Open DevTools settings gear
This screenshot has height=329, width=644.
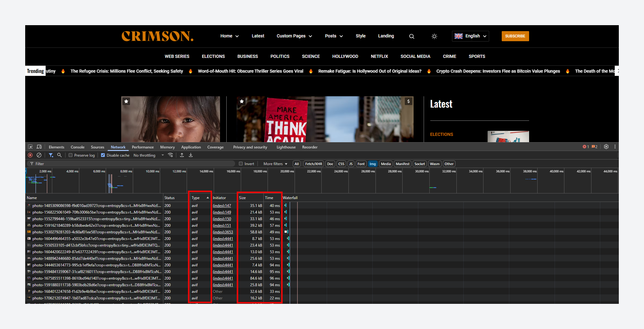tap(606, 147)
